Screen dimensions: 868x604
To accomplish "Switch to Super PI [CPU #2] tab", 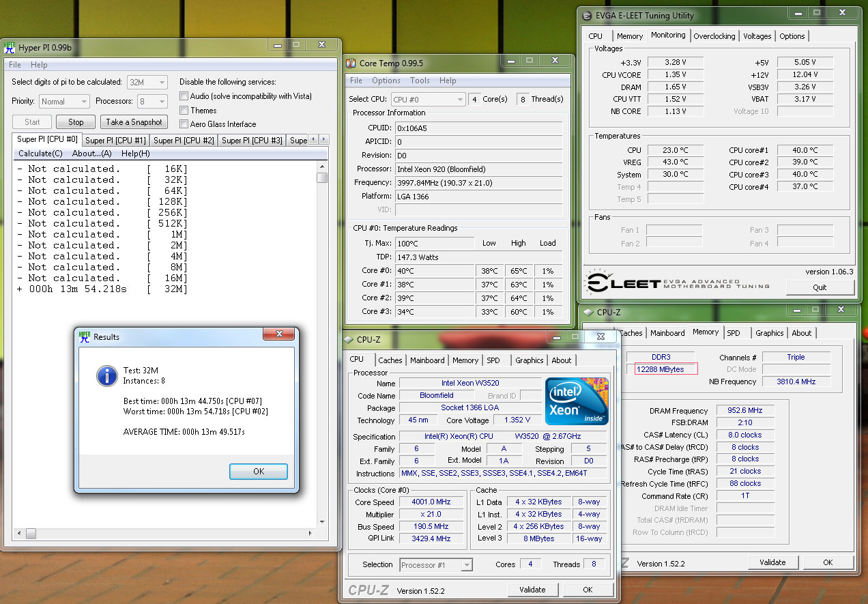I will [184, 141].
